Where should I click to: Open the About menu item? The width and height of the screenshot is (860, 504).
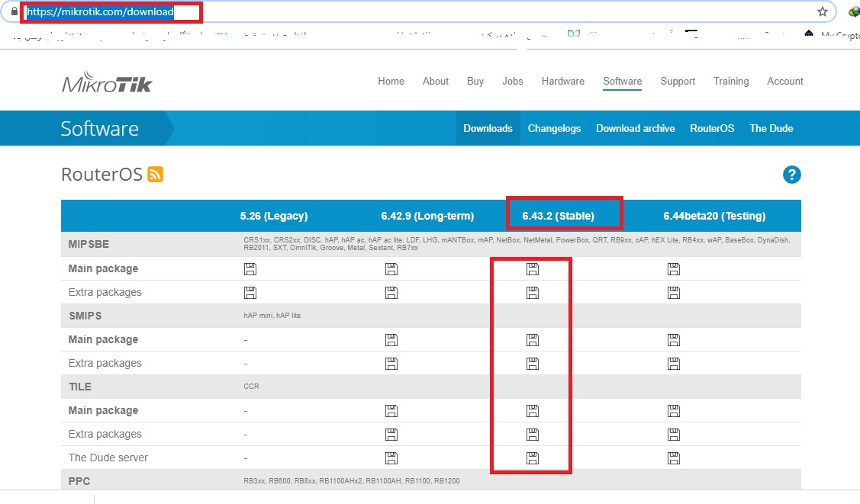pos(436,81)
